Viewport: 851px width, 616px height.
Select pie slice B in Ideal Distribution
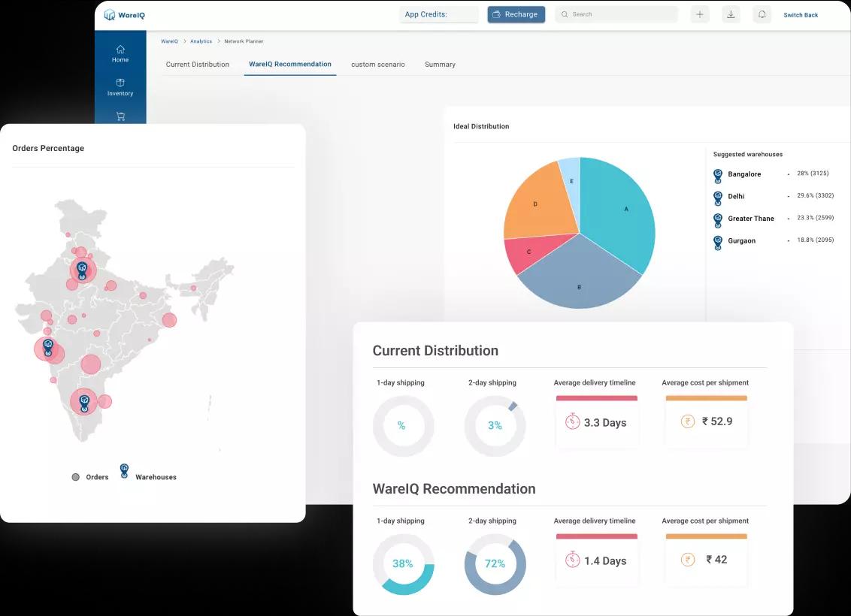pos(579,276)
